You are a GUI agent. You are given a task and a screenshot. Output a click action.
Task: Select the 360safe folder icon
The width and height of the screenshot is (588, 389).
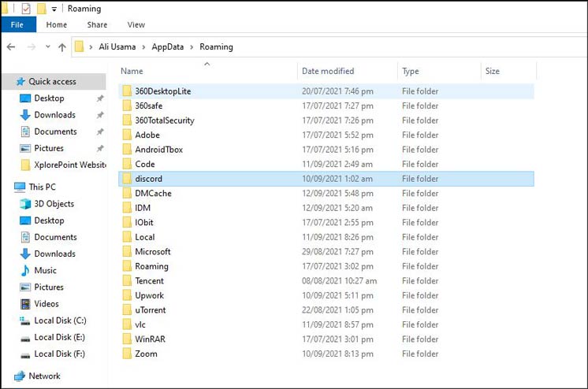coord(127,106)
